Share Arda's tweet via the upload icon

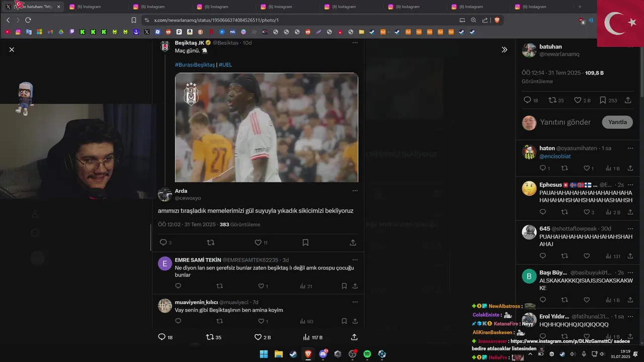click(x=353, y=242)
